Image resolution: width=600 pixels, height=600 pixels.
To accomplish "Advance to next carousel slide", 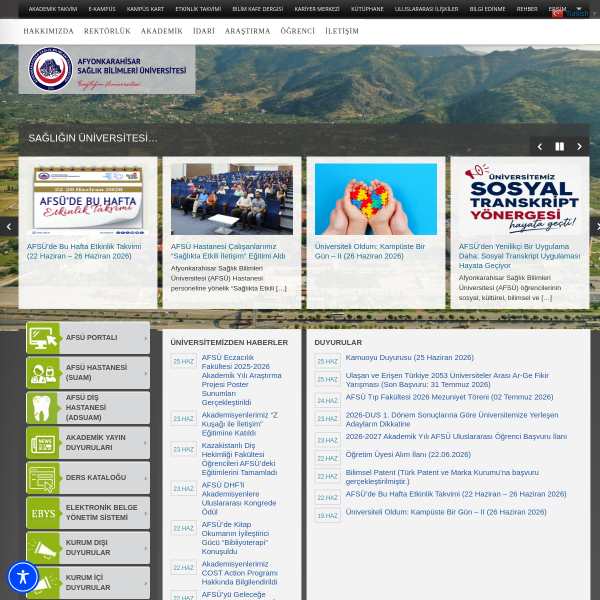I will [579, 147].
